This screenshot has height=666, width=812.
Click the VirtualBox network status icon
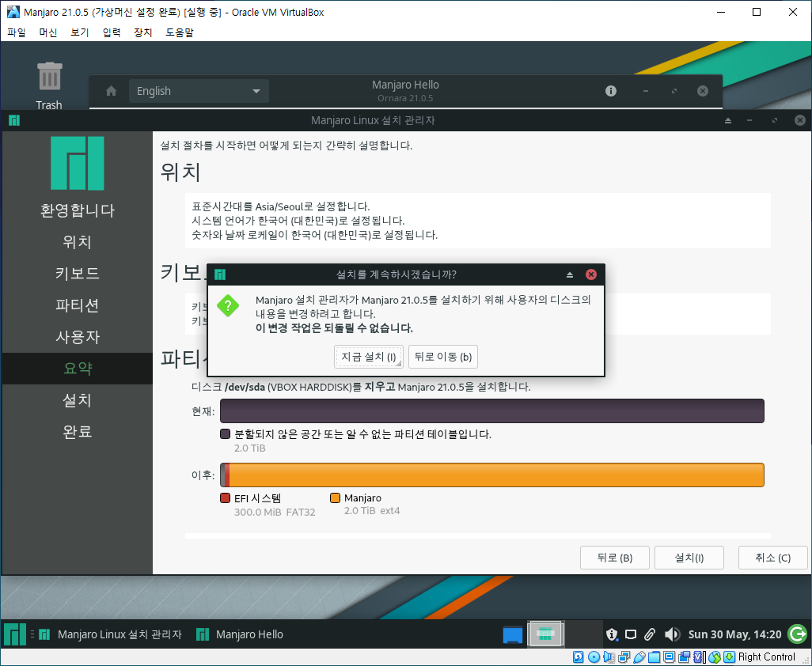tap(624, 657)
